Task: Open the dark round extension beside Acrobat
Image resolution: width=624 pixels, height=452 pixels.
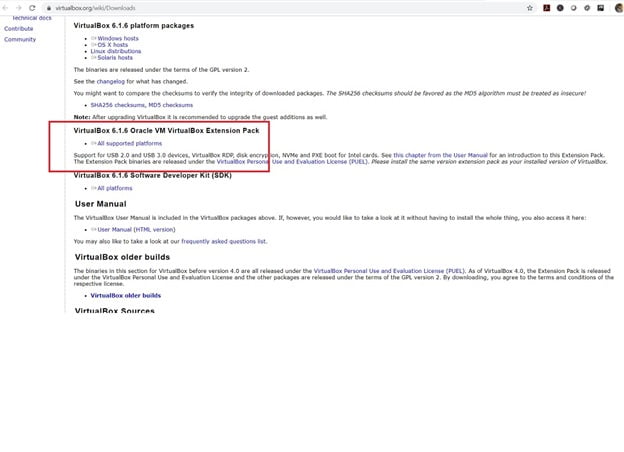Action: pyautogui.click(x=560, y=8)
